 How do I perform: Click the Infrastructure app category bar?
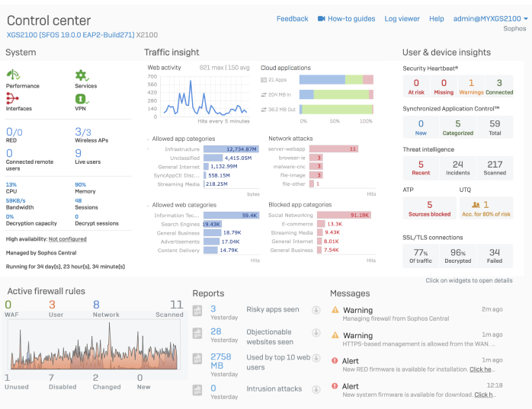tap(232, 149)
